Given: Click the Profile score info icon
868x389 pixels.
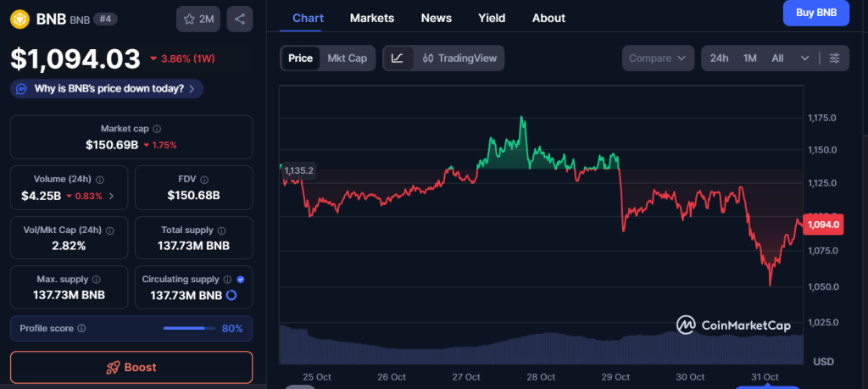Looking at the screenshot, I should point(81,328).
